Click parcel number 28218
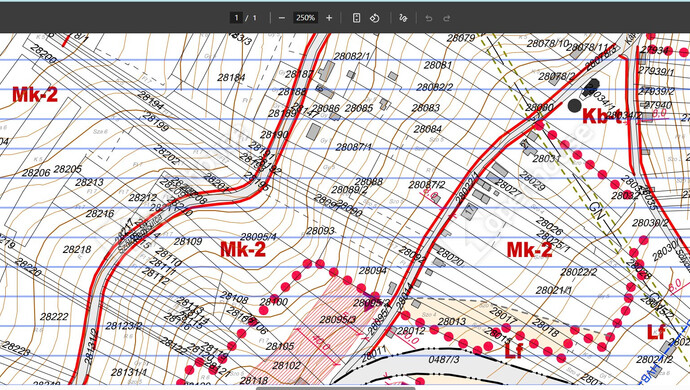Screen dimensions: 690x390 coord(77,250)
